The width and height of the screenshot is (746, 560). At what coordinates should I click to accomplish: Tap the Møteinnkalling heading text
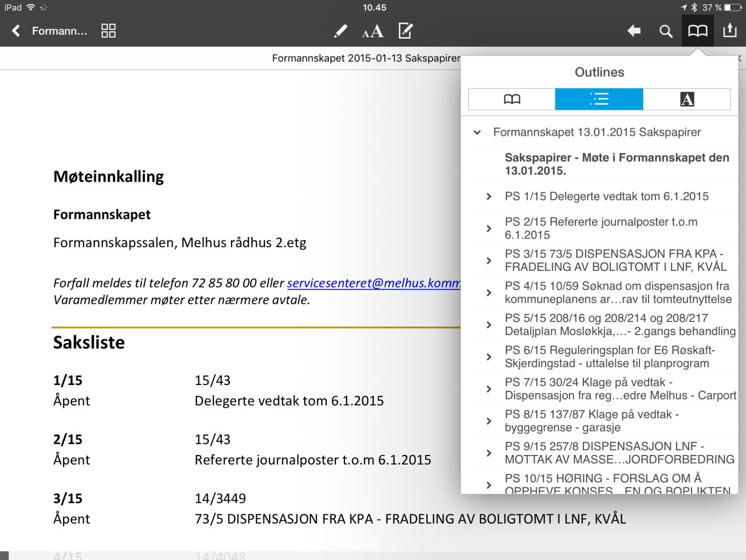coord(108,177)
